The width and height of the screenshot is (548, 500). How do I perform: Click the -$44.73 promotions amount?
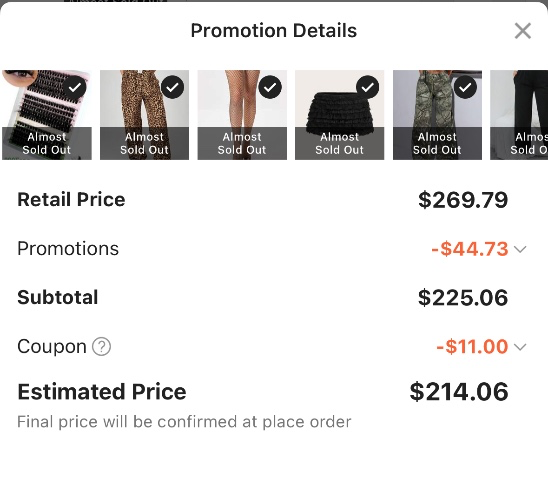click(x=470, y=249)
